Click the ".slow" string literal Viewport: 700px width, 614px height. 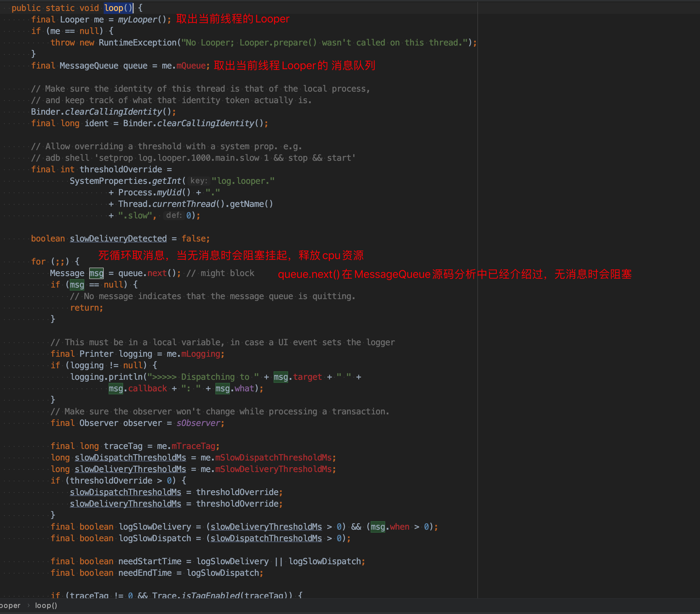pos(135,215)
